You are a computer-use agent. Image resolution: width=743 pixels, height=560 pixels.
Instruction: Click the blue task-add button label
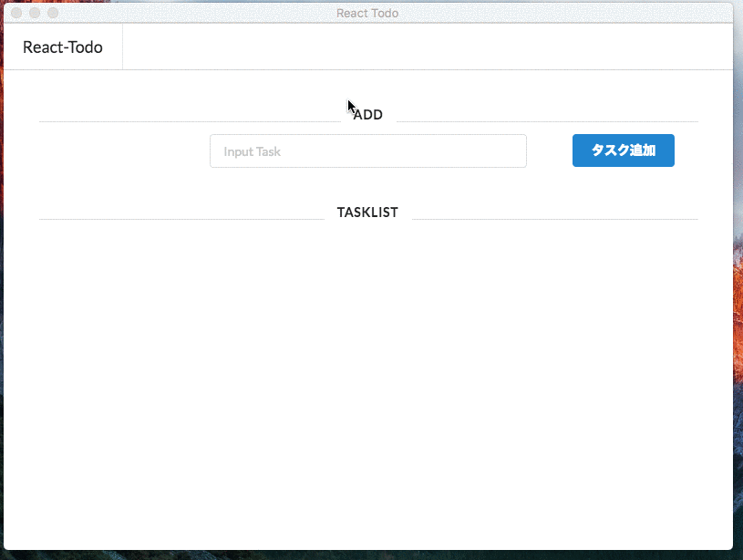(623, 150)
